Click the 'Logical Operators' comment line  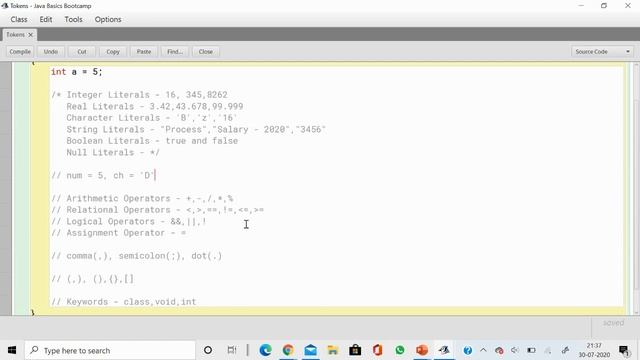[x=129, y=221]
